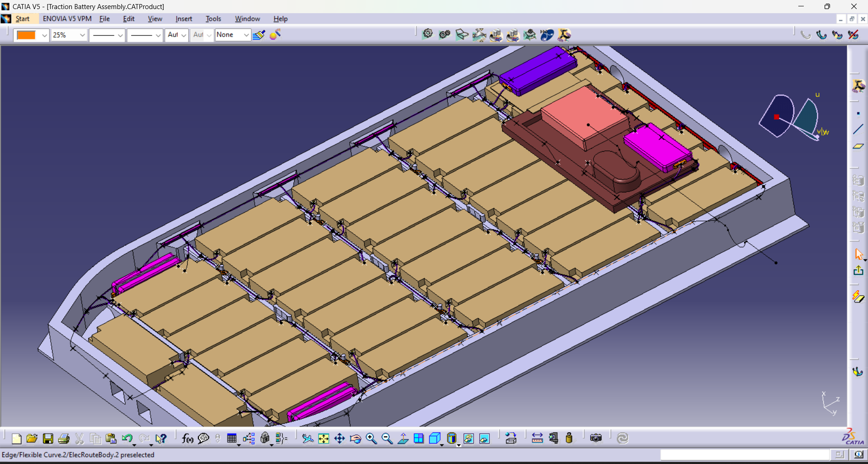Click the Plane tool in right toolbar

(x=858, y=146)
